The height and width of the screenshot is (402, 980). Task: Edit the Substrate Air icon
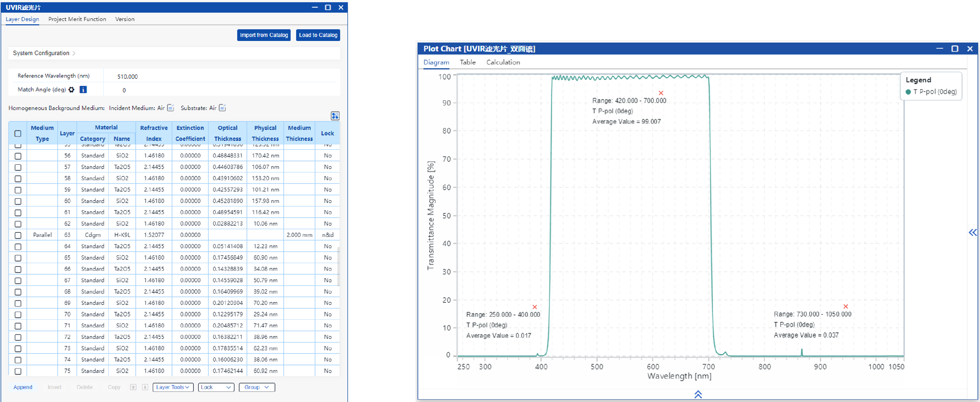coord(223,108)
